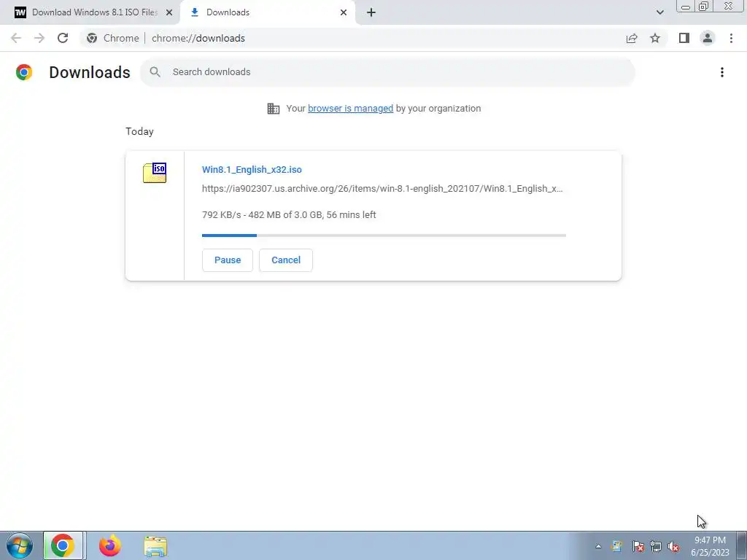747x560 pixels.
Task: Bookmark this tab with the star icon
Action: click(x=655, y=38)
